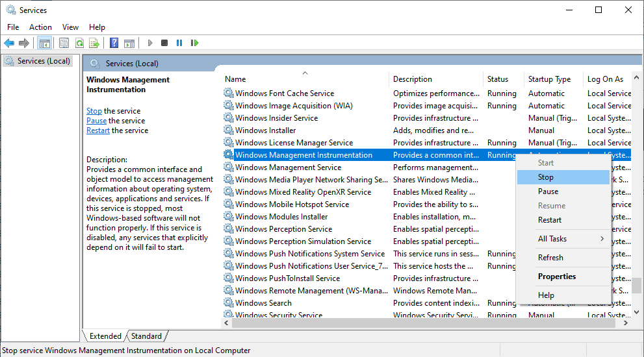Click the Pause Service toolbar icon
Screen dimensions: 644x357
(179, 43)
